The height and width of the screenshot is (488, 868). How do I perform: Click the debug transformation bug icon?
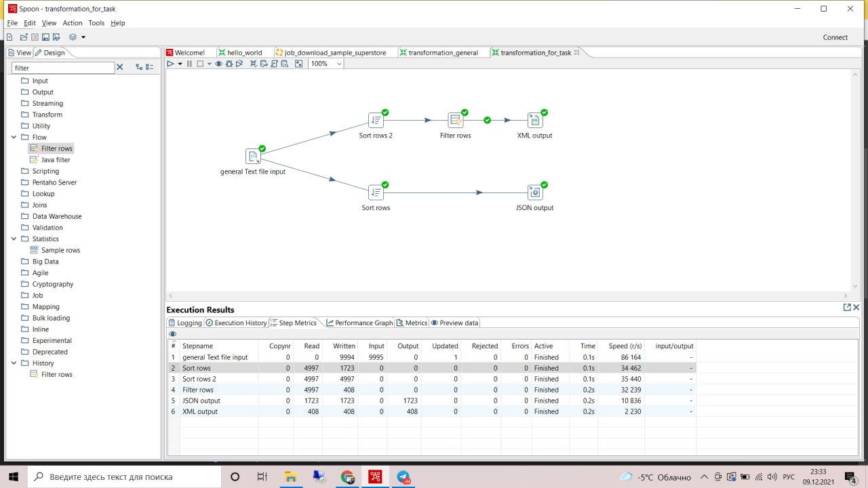click(229, 64)
